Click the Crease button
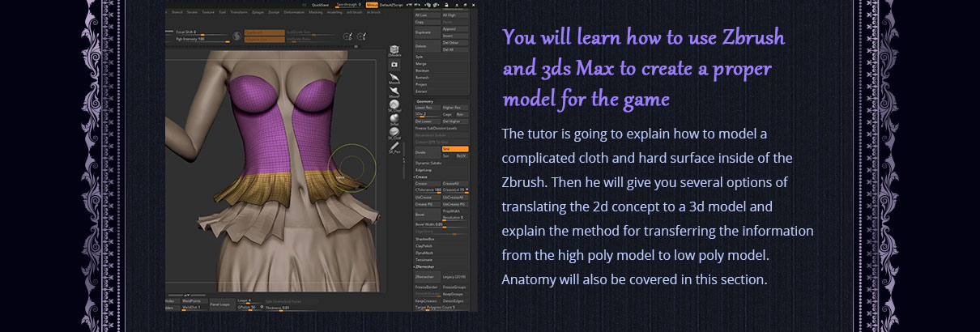This screenshot has height=332, width=980. 427,184
